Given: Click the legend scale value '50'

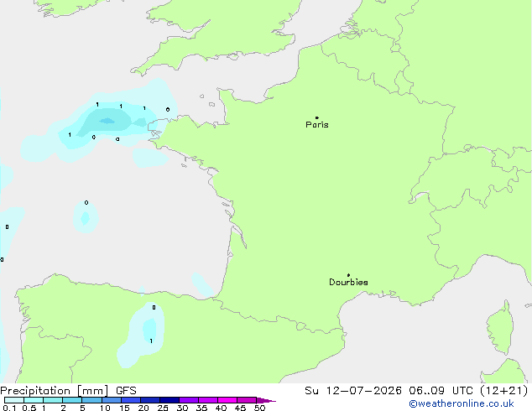Looking at the screenshot, I should tap(259, 408).
